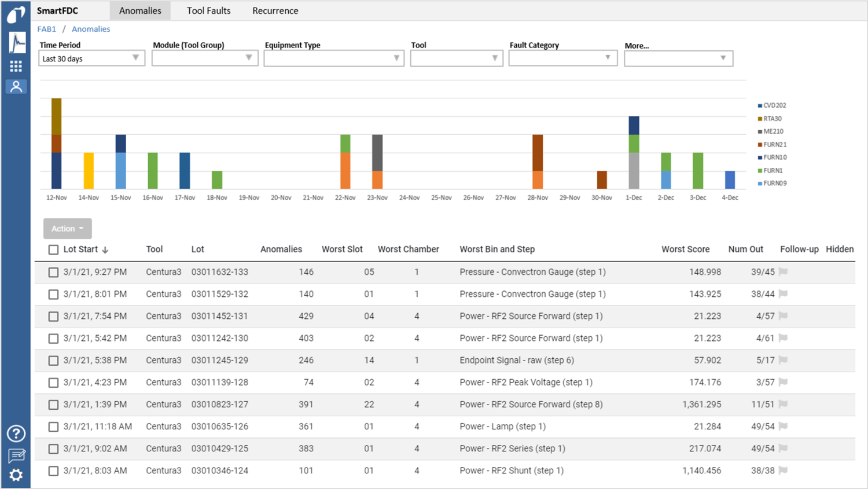
Task: Sort by the Worst Bin and Step header
Action: [497, 249]
